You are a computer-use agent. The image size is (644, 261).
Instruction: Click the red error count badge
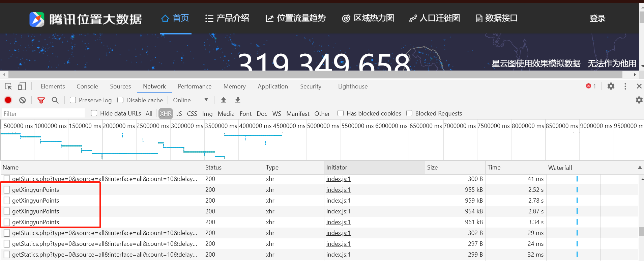(591, 86)
